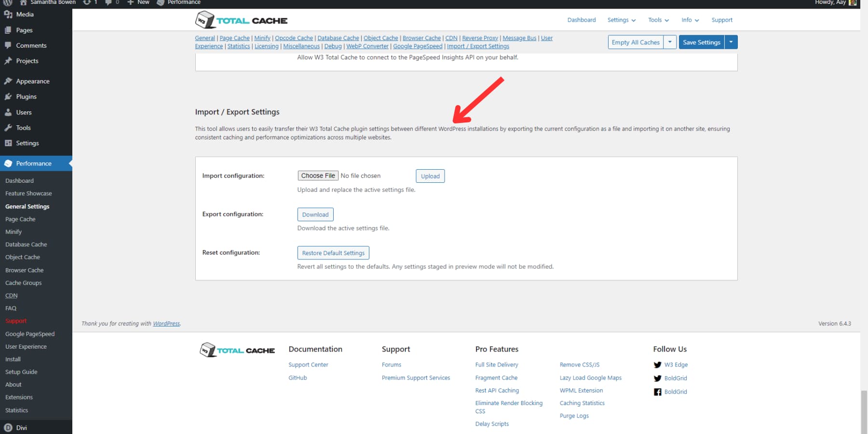
Task: Click the Download button to export configuration
Action: tap(315, 214)
